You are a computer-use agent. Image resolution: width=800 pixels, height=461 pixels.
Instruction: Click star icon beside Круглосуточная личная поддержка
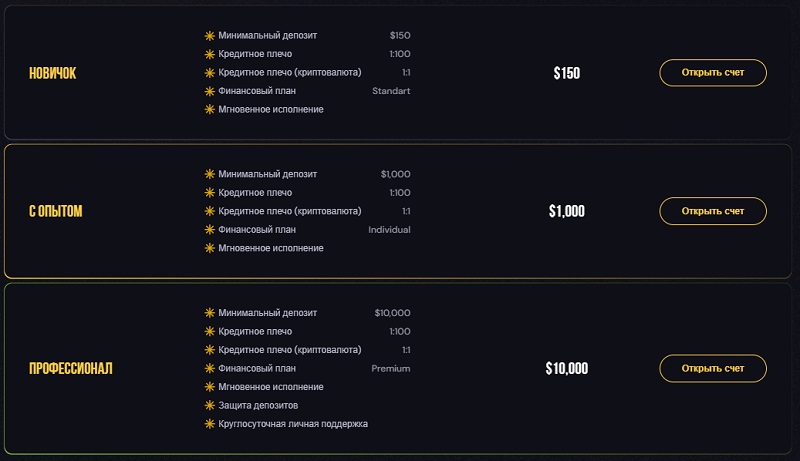tap(210, 424)
